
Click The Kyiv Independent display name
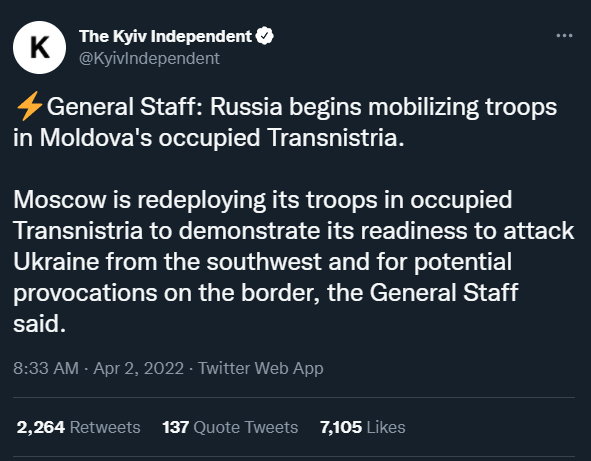(165, 37)
